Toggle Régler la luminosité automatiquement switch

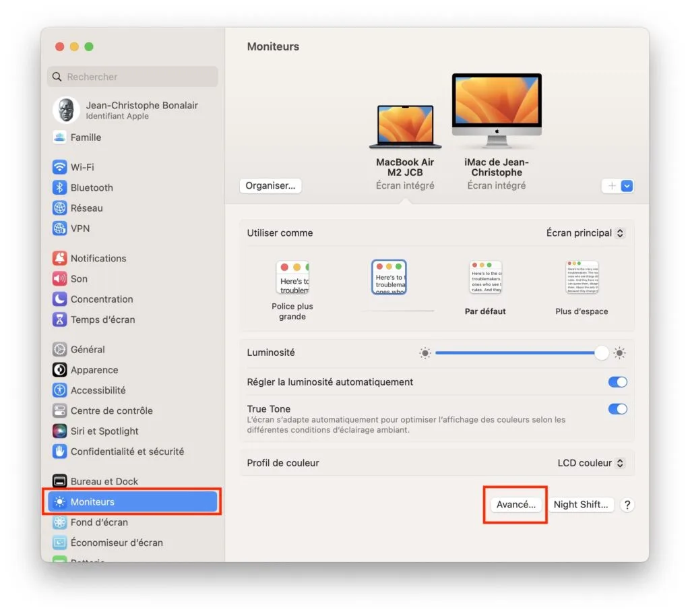coord(617,382)
